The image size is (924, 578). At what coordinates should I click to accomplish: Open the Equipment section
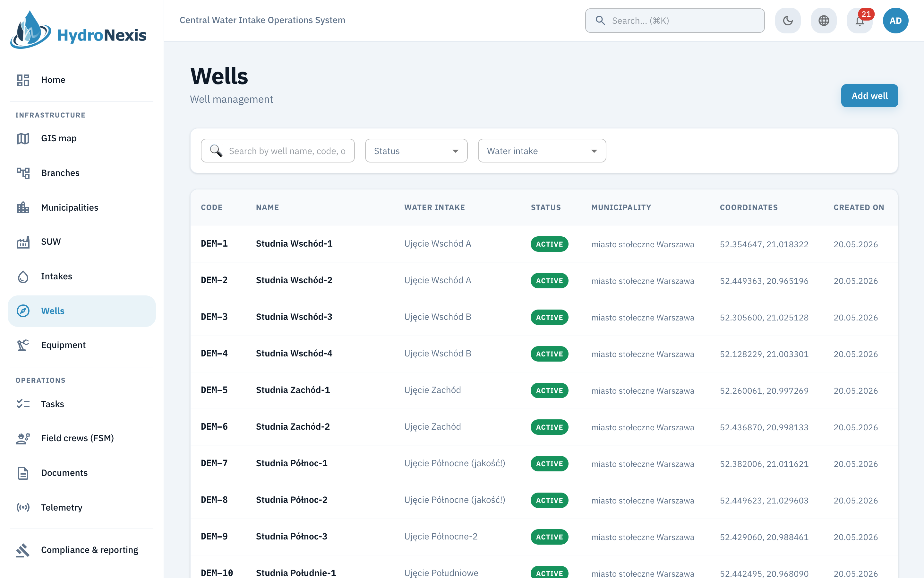click(82, 345)
